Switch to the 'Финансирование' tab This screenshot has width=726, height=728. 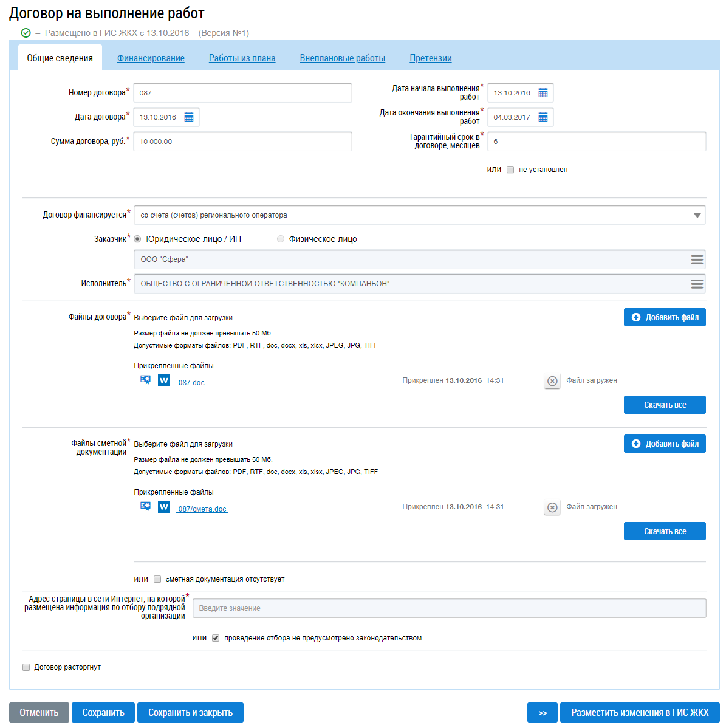coord(151,58)
